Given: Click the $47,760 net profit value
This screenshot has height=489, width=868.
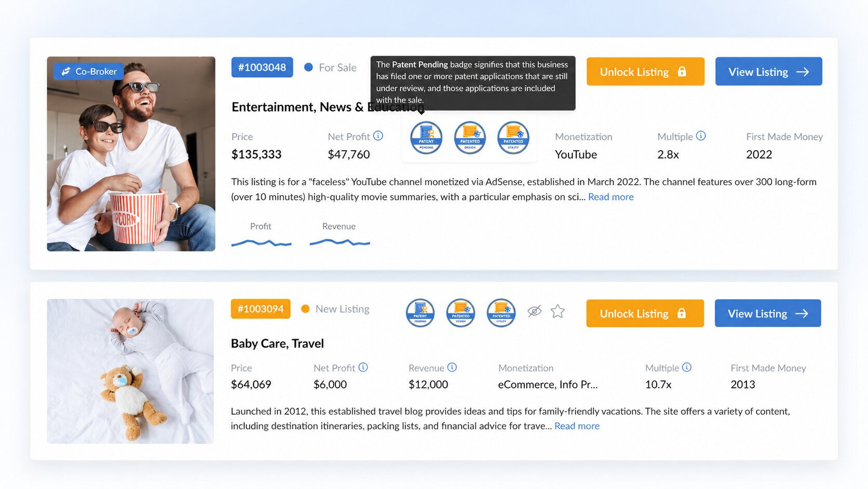Looking at the screenshot, I should (349, 154).
